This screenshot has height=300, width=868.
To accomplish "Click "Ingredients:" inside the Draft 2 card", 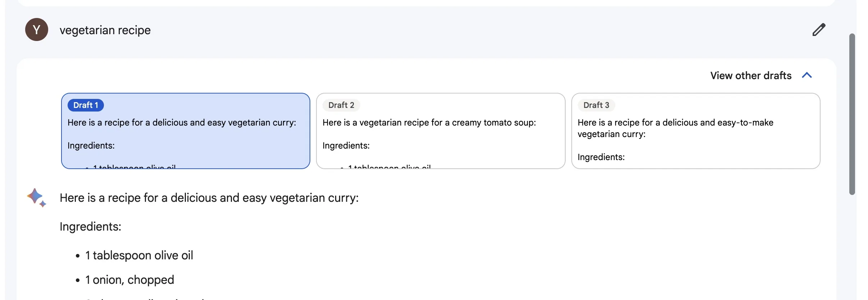I will pos(346,146).
